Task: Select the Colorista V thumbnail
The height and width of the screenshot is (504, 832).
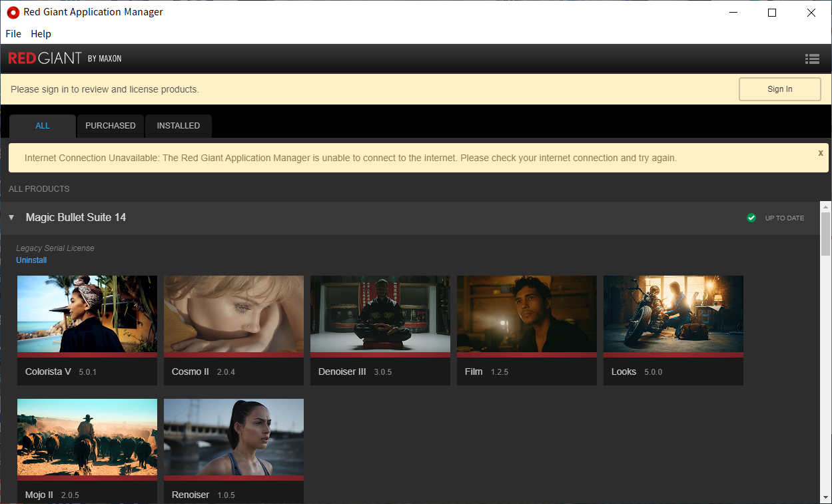Action: (87, 314)
